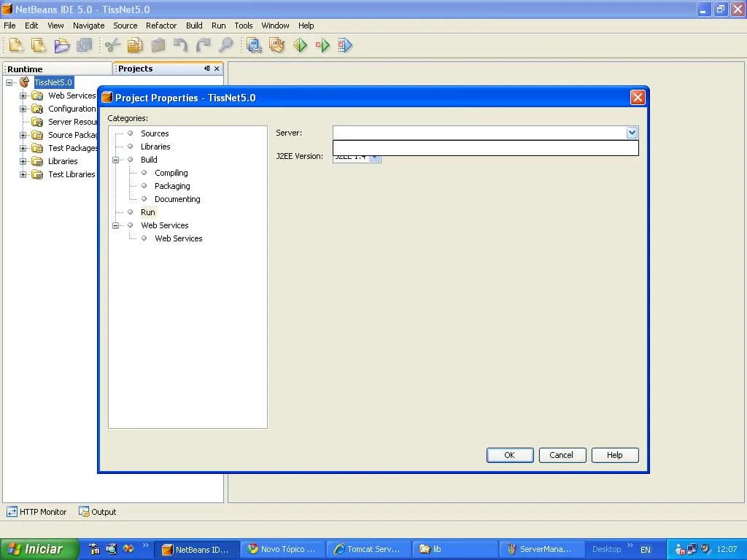This screenshot has width=747, height=560.
Task: Click the Copy icon in toolbar
Action: 135,45
